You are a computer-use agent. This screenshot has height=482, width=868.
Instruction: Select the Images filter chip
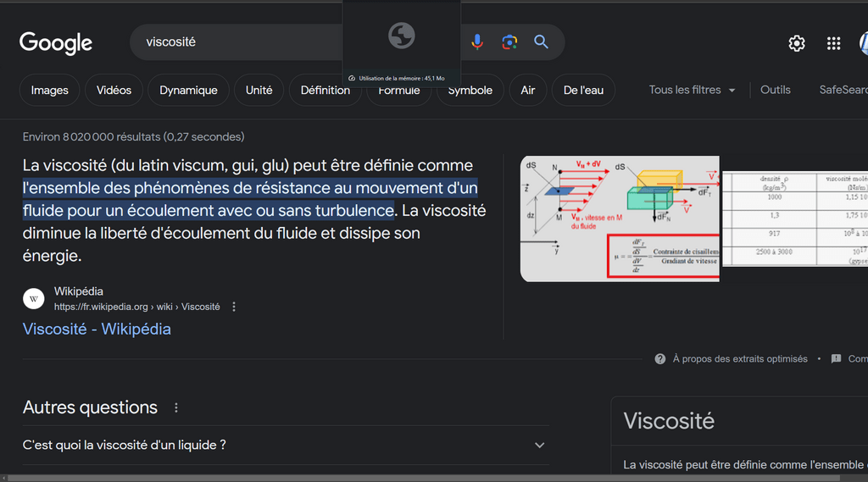50,90
